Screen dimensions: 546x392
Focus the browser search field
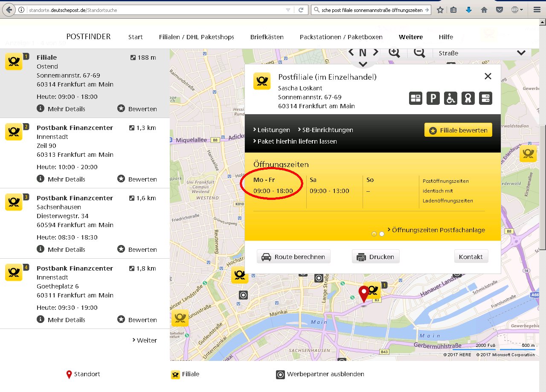point(372,10)
